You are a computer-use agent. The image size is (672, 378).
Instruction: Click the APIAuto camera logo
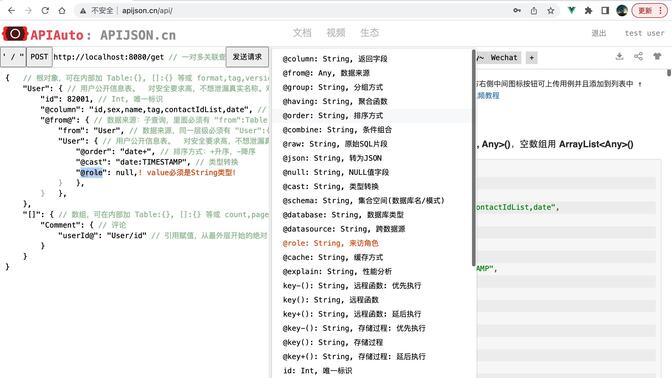[x=15, y=34]
